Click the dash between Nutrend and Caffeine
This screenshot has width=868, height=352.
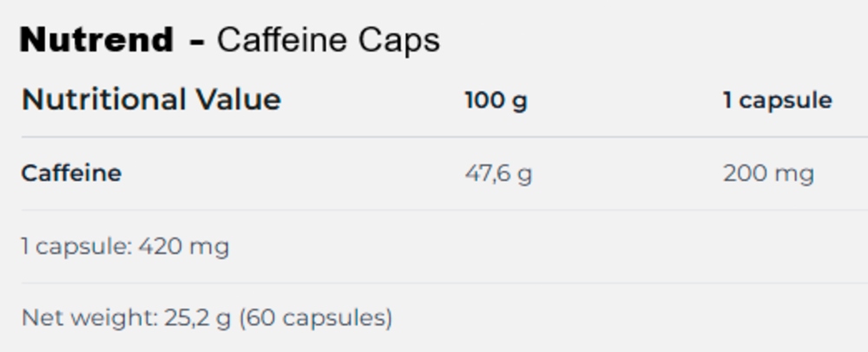point(196,42)
